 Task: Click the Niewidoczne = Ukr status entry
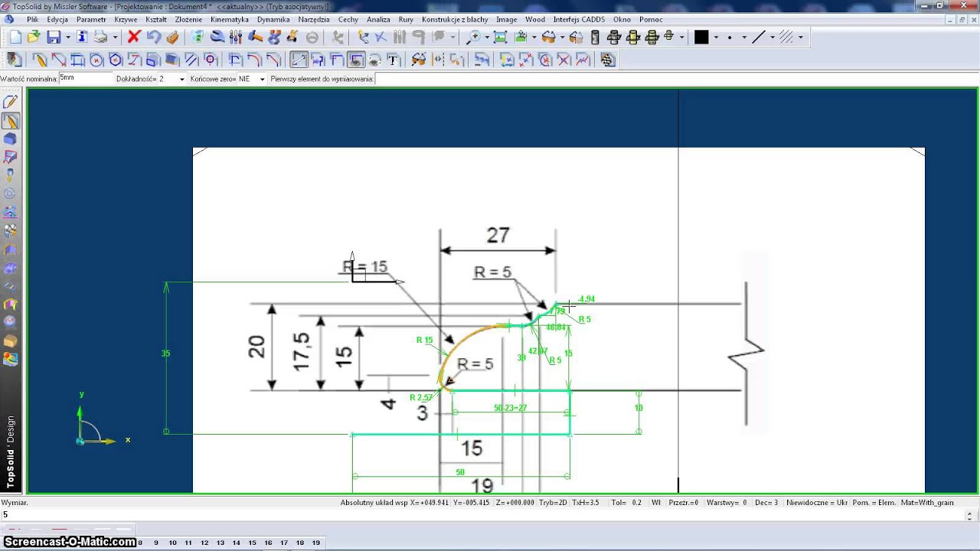coord(815,503)
